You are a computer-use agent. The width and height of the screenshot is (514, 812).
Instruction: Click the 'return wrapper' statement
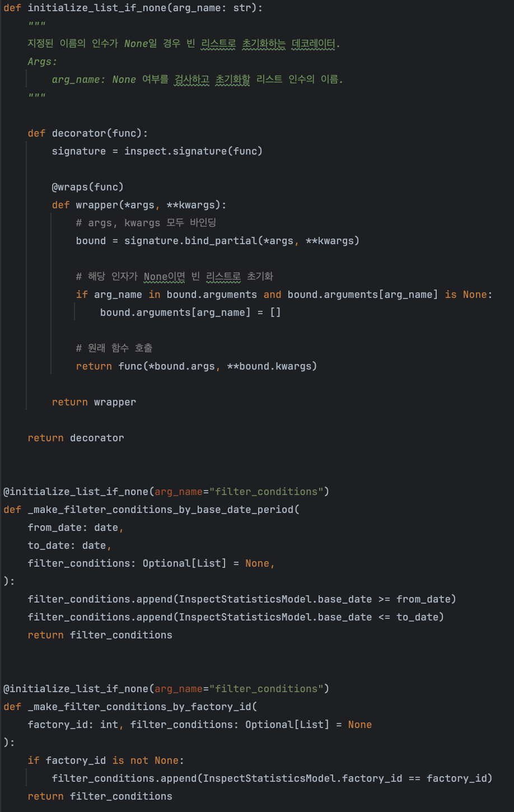coord(94,402)
